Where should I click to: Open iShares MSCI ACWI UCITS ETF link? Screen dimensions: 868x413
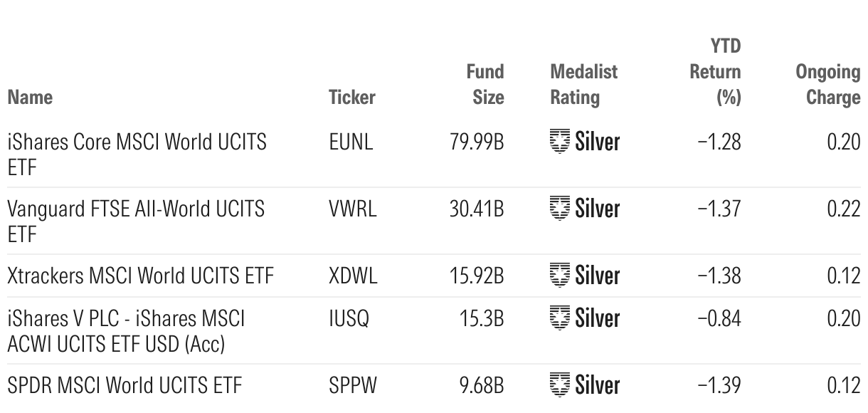coord(126,330)
